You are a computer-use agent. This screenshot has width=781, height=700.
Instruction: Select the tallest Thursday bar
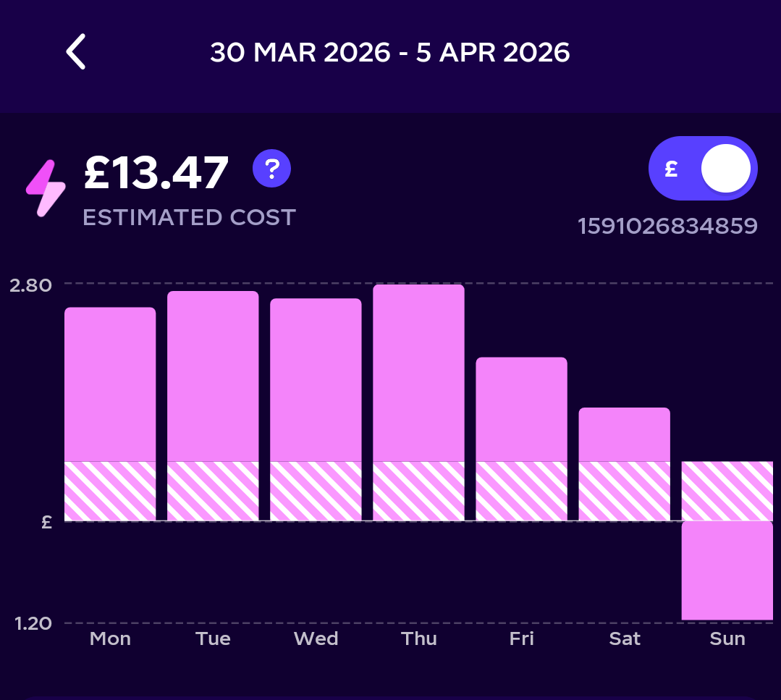point(418,373)
